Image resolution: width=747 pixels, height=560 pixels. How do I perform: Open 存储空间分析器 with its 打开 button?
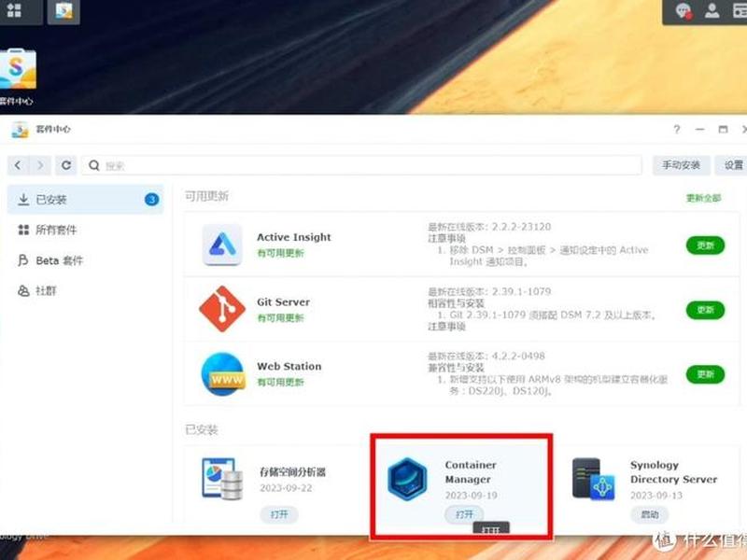click(279, 515)
